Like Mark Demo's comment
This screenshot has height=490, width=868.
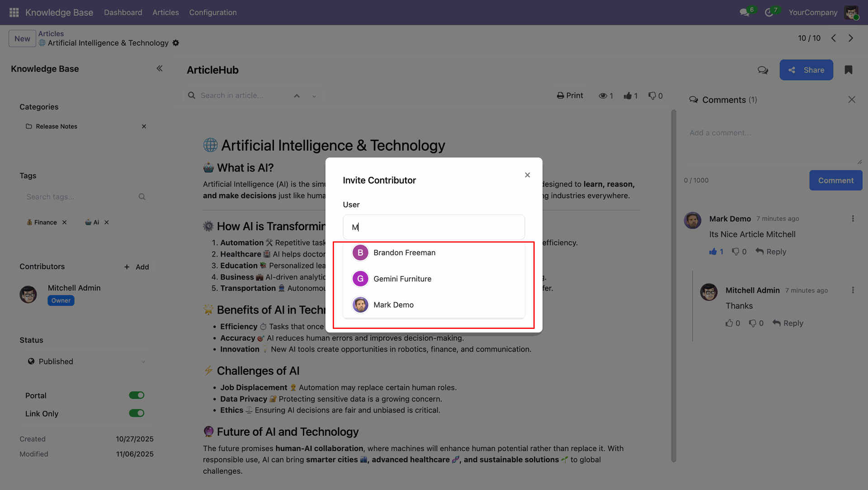click(713, 252)
